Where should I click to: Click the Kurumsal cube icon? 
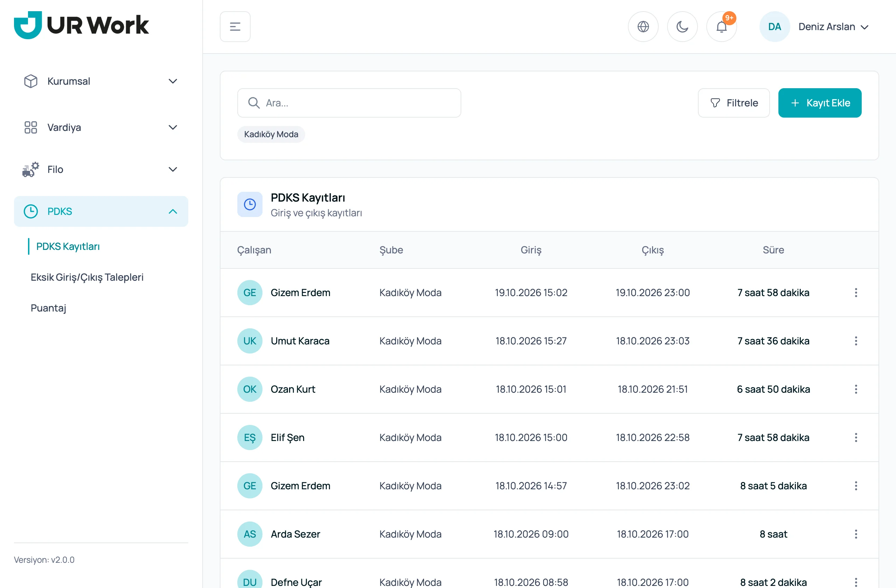tap(30, 81)
